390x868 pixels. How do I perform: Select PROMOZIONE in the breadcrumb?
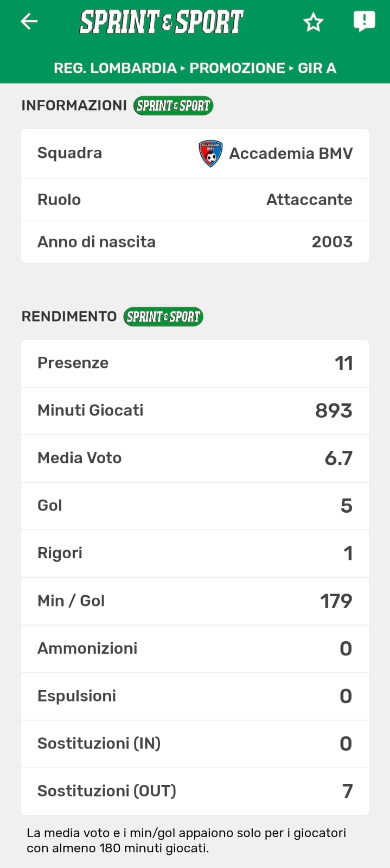tap(237, 68)
